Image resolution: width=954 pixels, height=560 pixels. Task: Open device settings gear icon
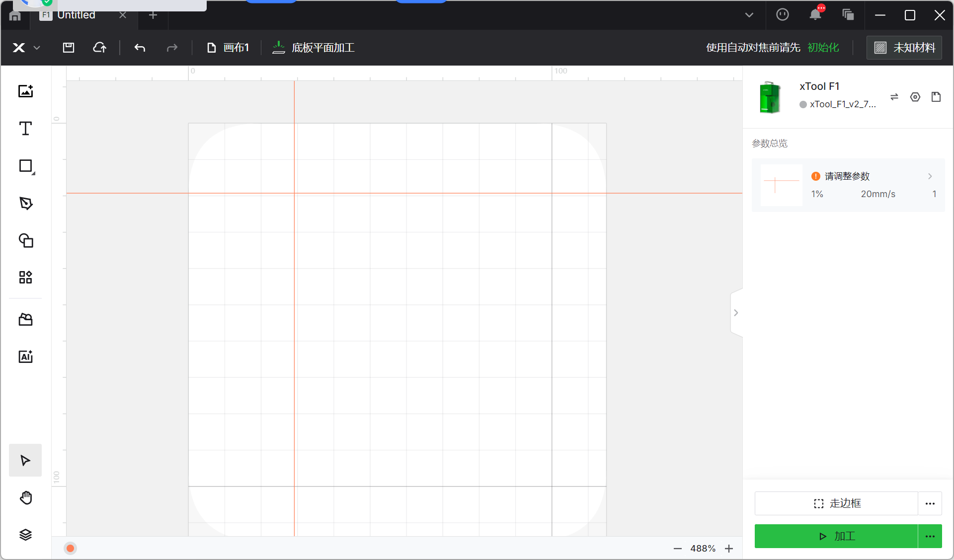point(915,97)
